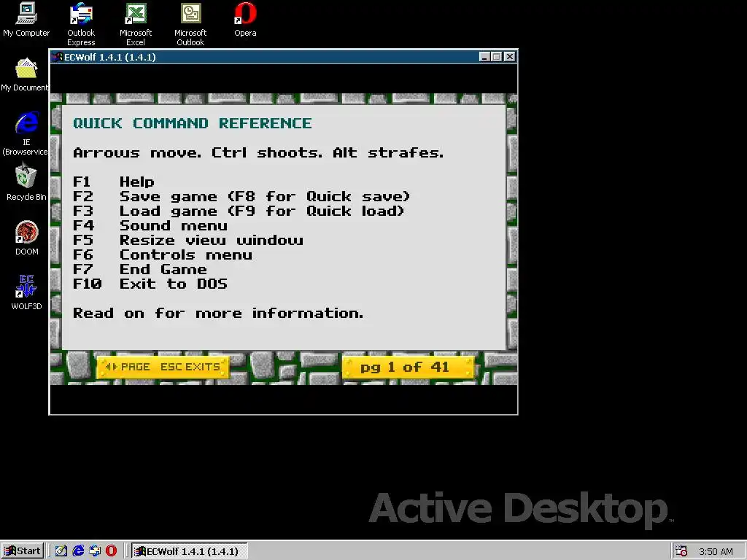Launch Outlook Express from quick launch
747x560 pixels.
click(95, 551)
